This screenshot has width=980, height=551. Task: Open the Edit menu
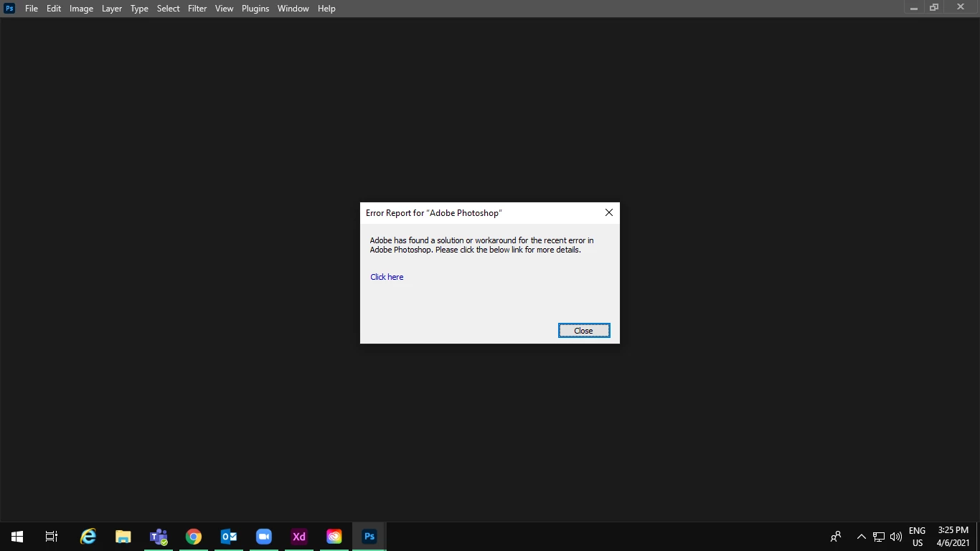click(x=54, y=9)
